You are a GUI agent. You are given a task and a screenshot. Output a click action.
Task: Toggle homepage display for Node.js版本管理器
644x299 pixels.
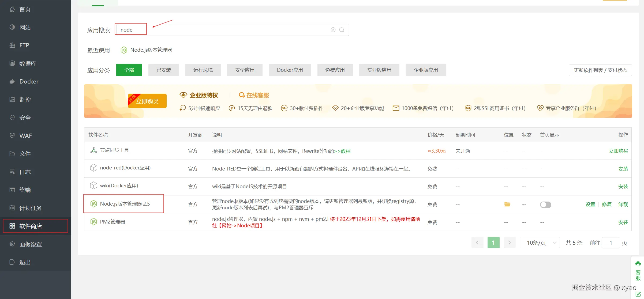(x=545, y=205)
